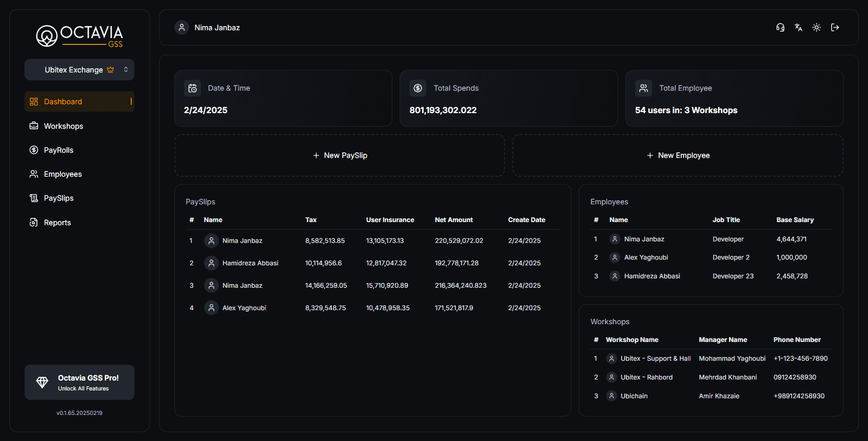Open Workshops from the sidebar
868x441 pixels.
pyautogui.click(x=79, y=126)
